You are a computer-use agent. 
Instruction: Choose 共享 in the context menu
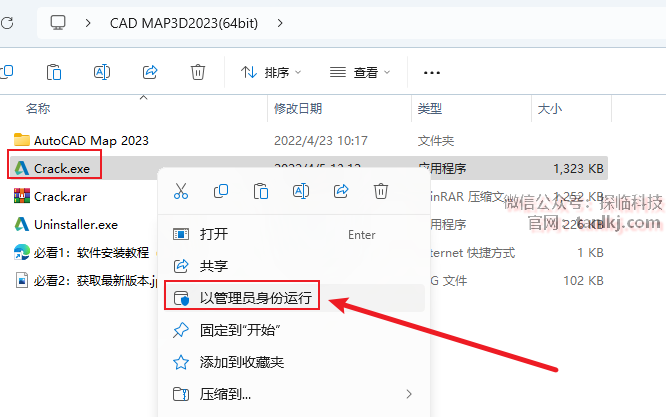[x=294, y=266]
